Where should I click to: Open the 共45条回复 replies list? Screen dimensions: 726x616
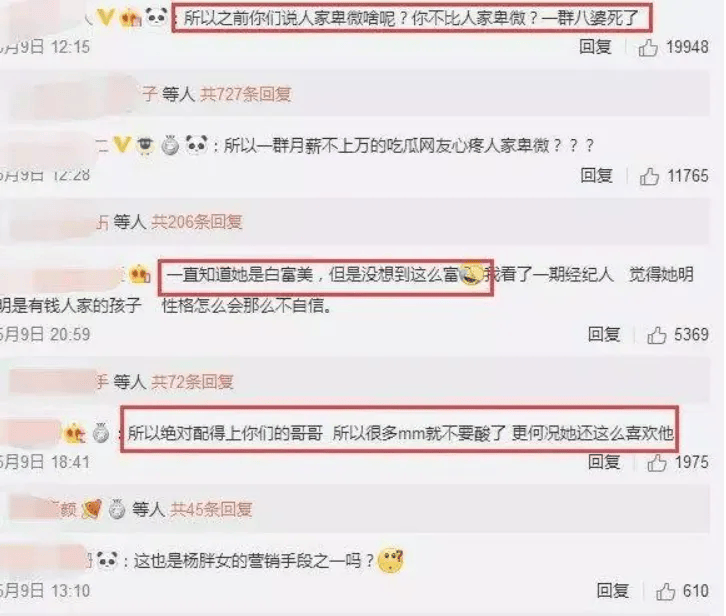click(x=211, y=509)
